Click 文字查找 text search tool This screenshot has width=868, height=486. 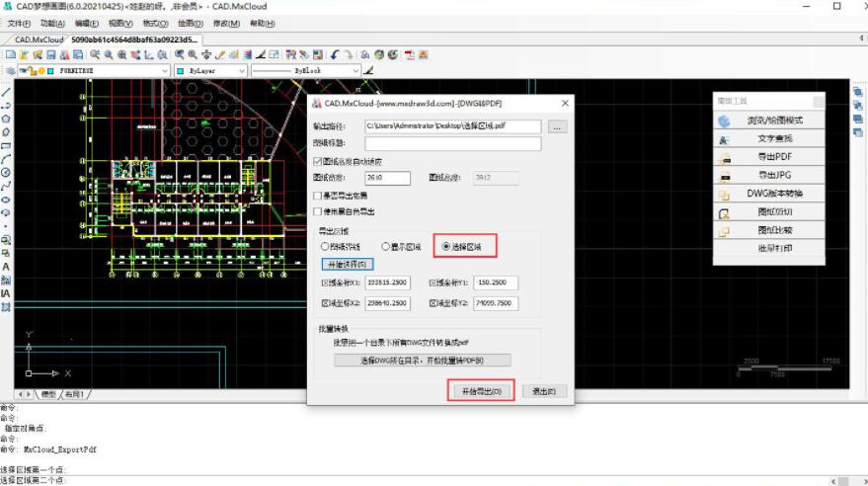pyautogui.click(x=773, y=139)
